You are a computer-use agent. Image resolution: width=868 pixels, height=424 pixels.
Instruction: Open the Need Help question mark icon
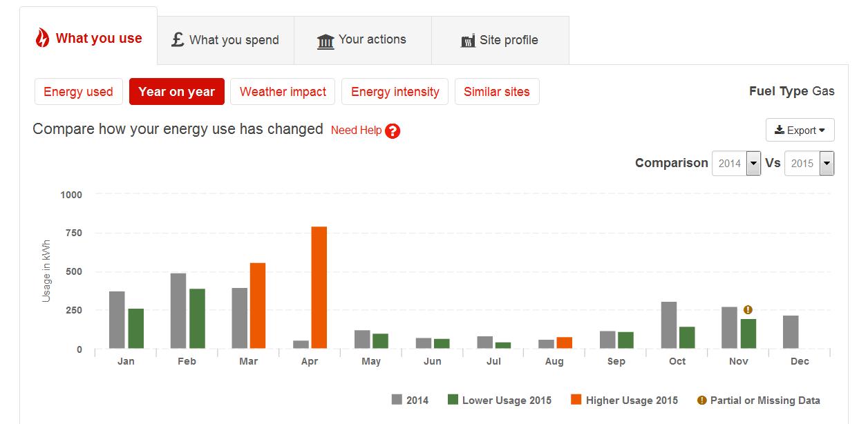(393, 131)
